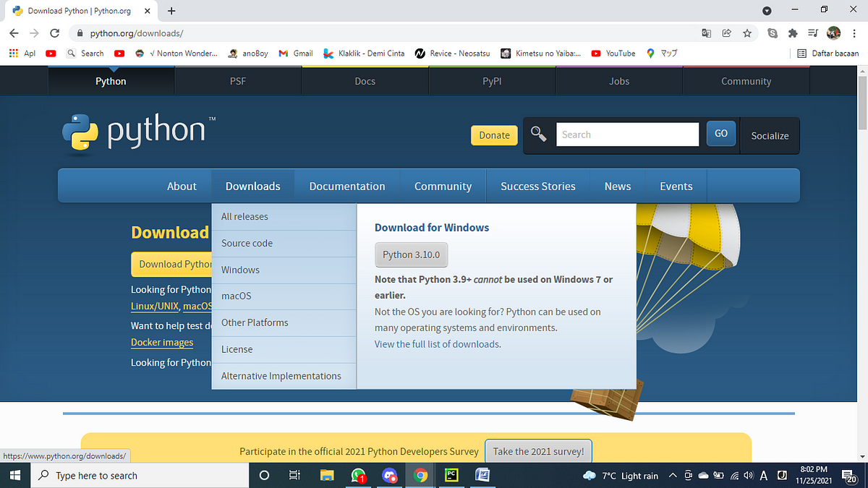Switch to the PSF top tab
Image resolution: width=868 pixels, height=488 pixels.
point(238,81)
